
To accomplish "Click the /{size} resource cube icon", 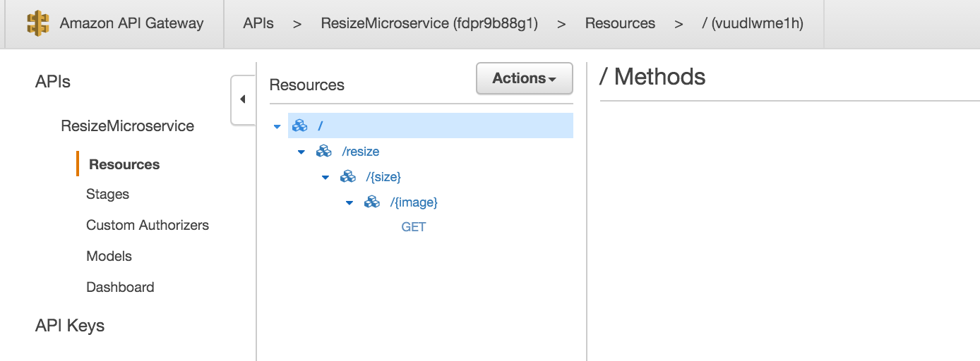I will pyautogui.click(x=347, y=177).
